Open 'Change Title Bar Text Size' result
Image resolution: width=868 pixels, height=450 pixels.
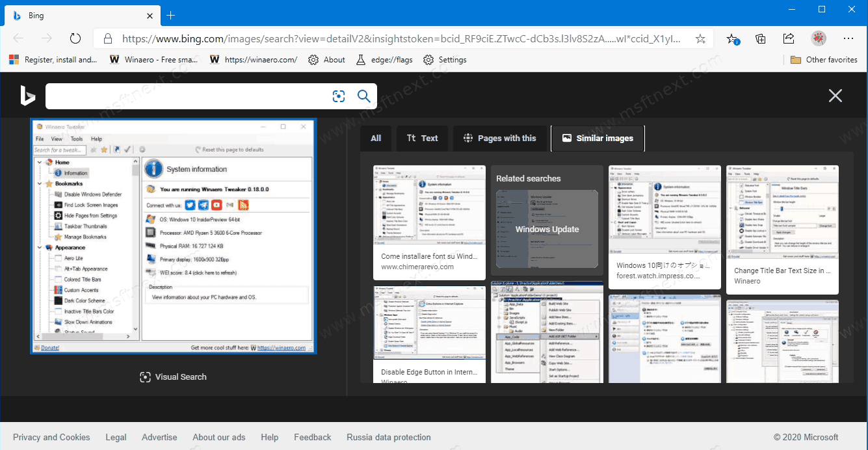point(782,230)
